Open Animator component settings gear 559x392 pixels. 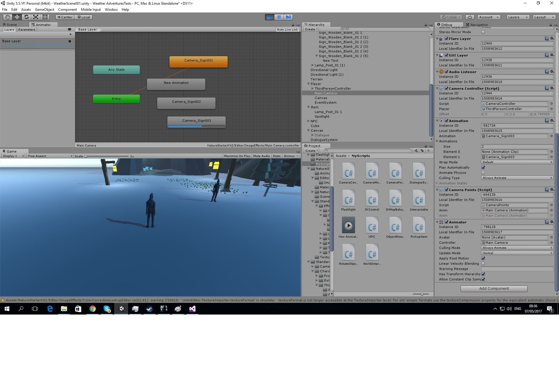(552, 222)
